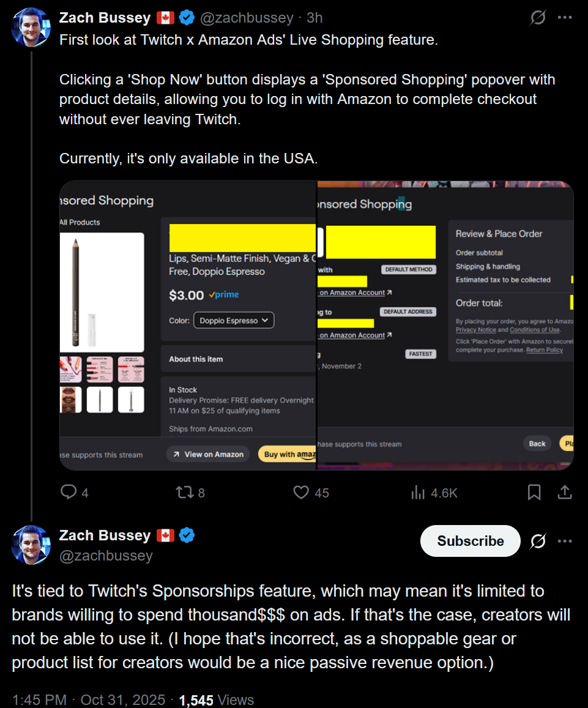
Task: Reply to the first tweet
Action: click(x=69, y=492)
